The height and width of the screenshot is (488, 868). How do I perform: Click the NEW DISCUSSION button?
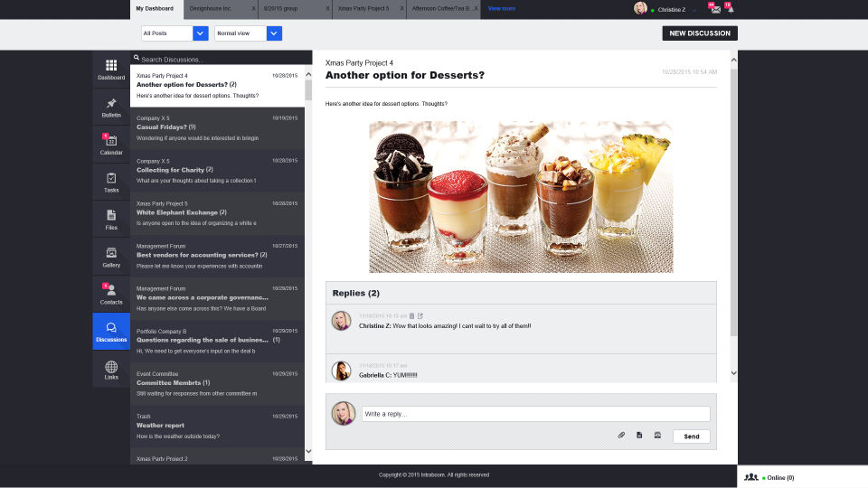[x=700, y=33]
